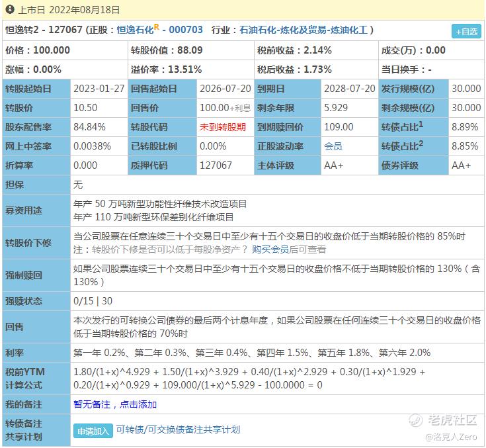Click the 剩余规模(亿) header cell
This screenshot has height=448, width=486.
coord(413,108)
